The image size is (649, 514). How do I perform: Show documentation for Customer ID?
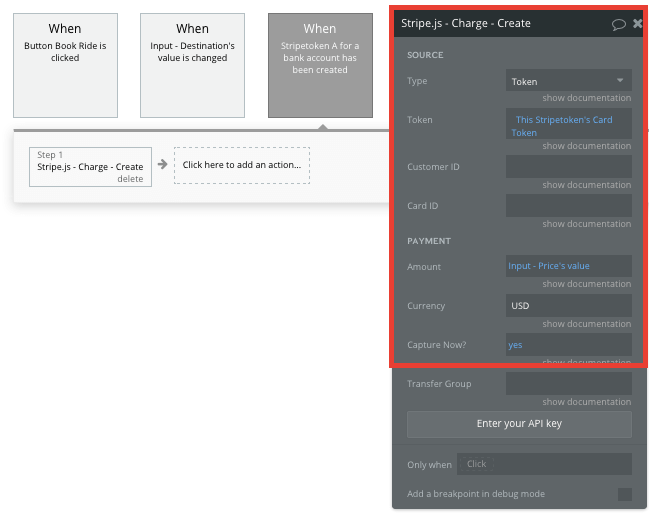coord(587,185)
